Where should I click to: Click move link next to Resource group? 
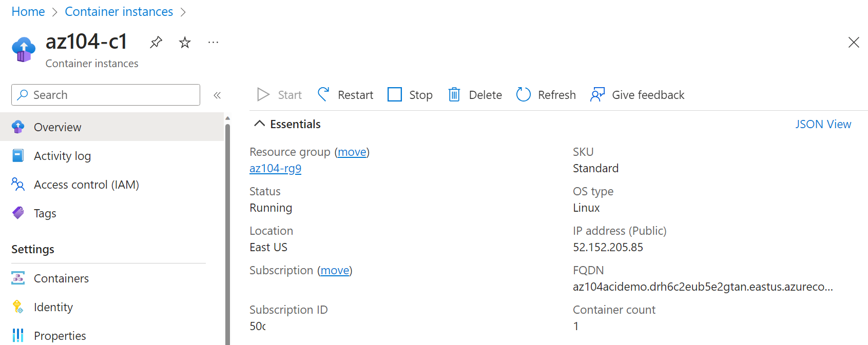(352, 152)
